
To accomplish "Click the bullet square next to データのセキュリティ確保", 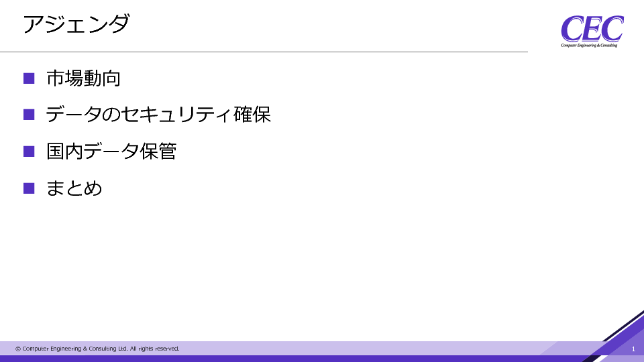I will [x=29, y=115].
